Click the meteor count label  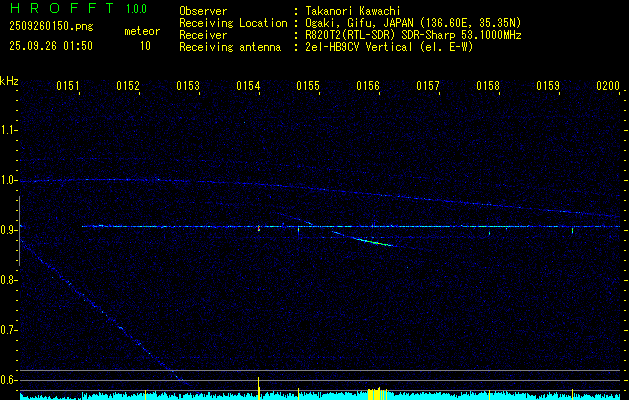click(142, 31)
